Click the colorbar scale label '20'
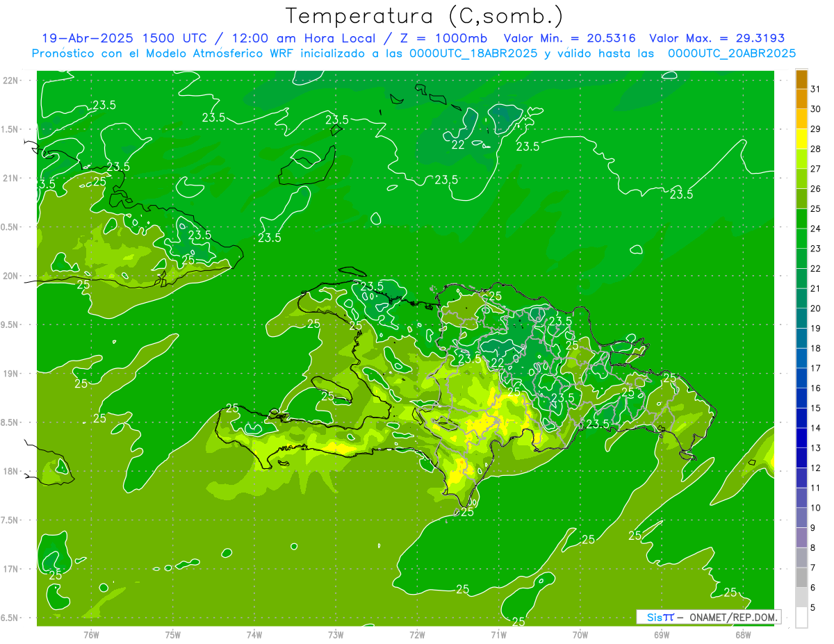Image resolution: width=834 pixels, height=644 pixels. coord(816,308)
